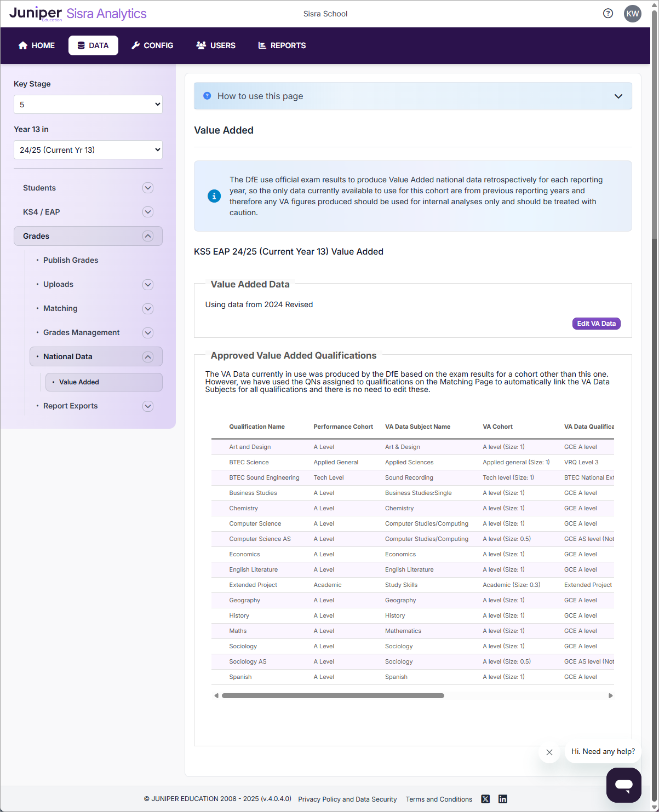Open the KW profile avatar menu
Screen dimensions: 659x812
633,14
